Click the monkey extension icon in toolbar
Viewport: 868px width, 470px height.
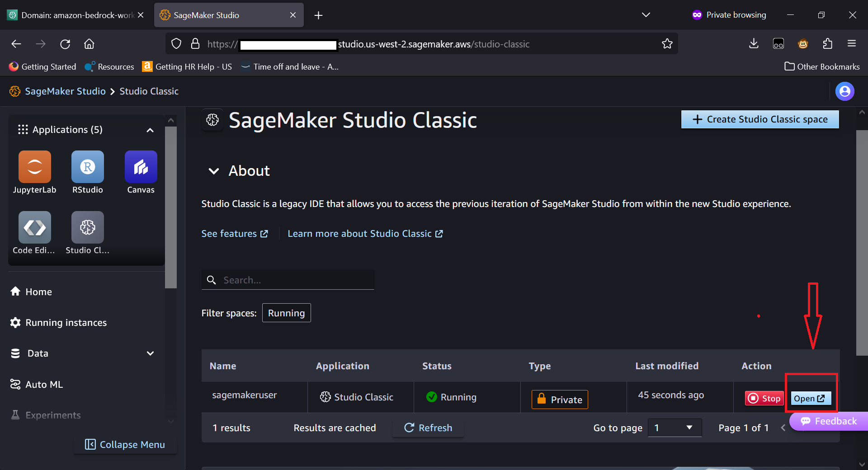coord(803,44)
